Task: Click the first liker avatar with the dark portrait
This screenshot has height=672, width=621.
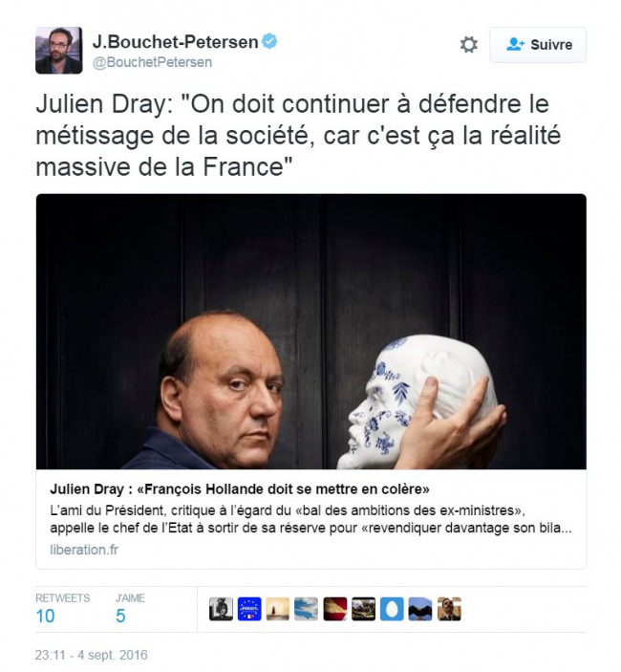Action: 221,609
